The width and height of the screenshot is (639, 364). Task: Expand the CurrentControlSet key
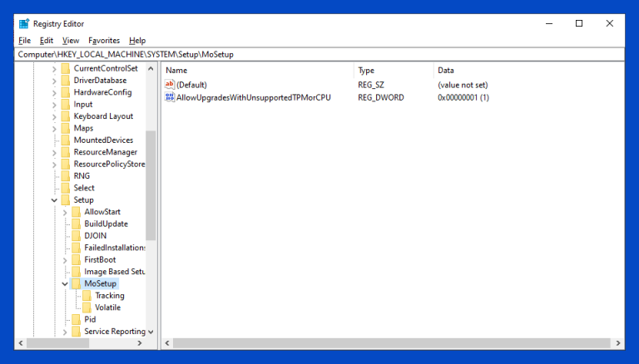pyautogui.click(x=54, y=69)
